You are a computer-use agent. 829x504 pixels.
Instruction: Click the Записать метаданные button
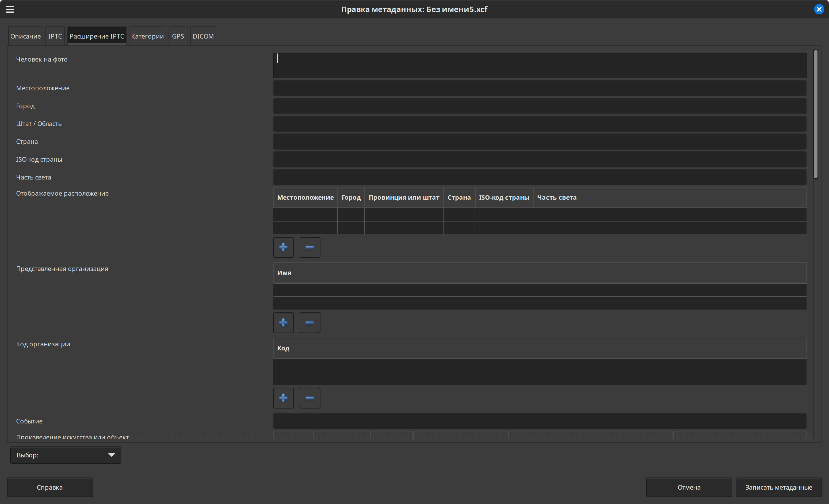779,487
